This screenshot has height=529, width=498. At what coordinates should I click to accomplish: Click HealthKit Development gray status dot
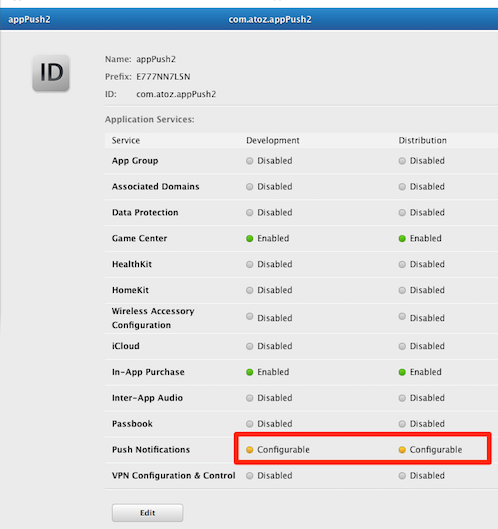click(250, 264)
